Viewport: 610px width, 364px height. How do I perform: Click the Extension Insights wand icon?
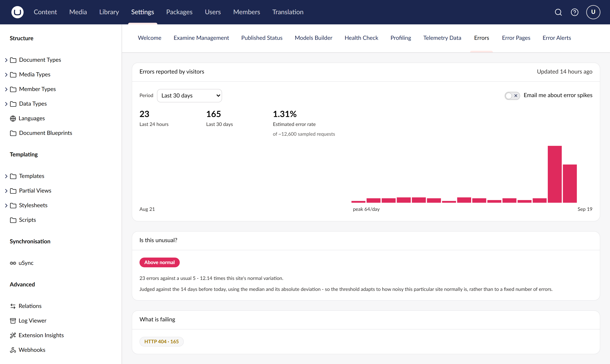click(x=13, y=335)
